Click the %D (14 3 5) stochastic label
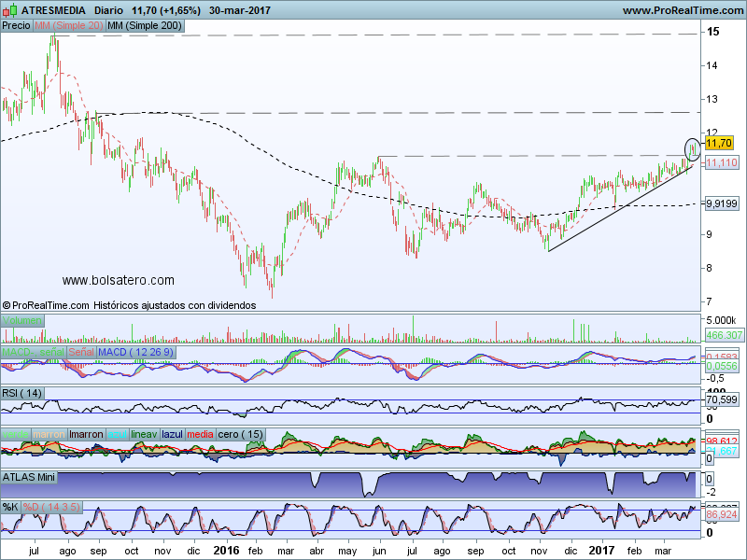The height and width of the screenshot is (560, 747). [56, 508]
